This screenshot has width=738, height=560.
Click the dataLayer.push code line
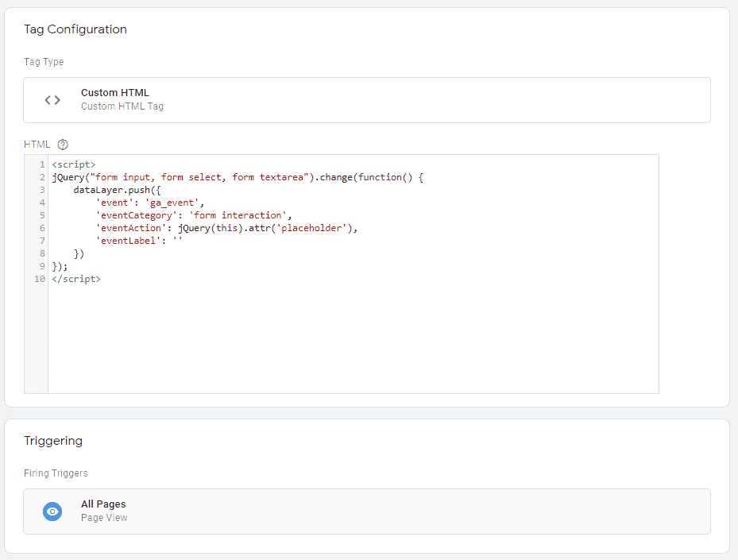coord(117,190)
